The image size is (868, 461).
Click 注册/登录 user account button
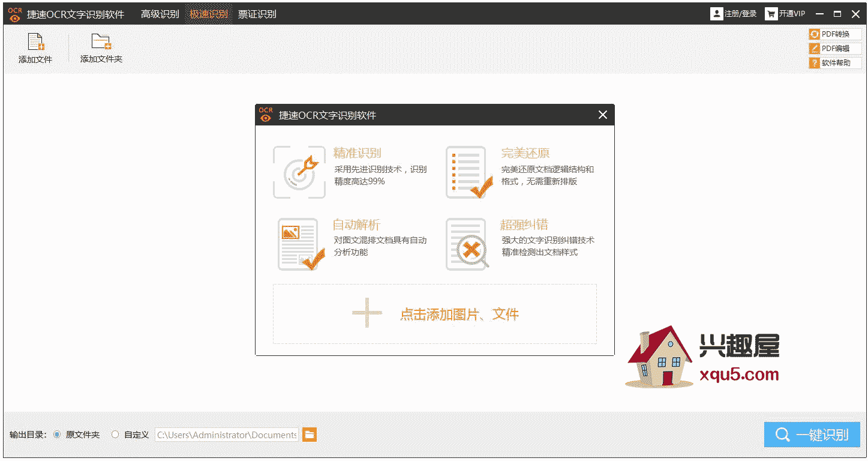pos(734,14)
